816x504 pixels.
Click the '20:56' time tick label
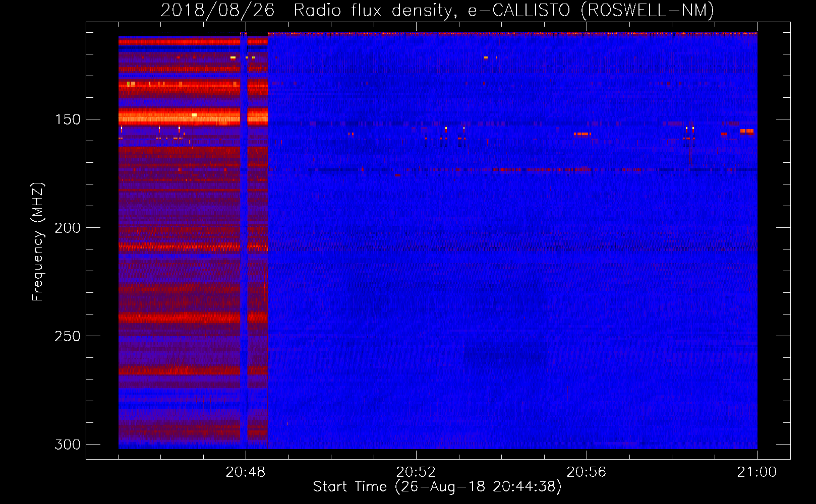(x=587, y=472)
